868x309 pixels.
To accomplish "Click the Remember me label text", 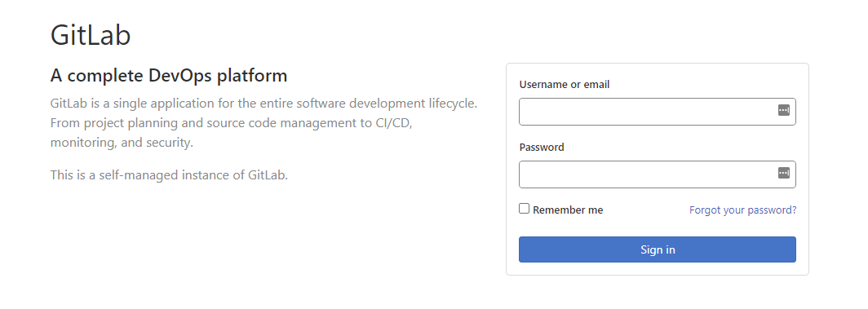I will pyautogui.click(x=568, y=210).
